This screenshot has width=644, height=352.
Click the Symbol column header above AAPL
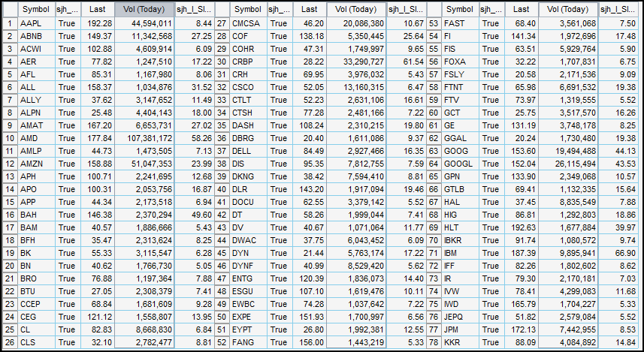36,9
